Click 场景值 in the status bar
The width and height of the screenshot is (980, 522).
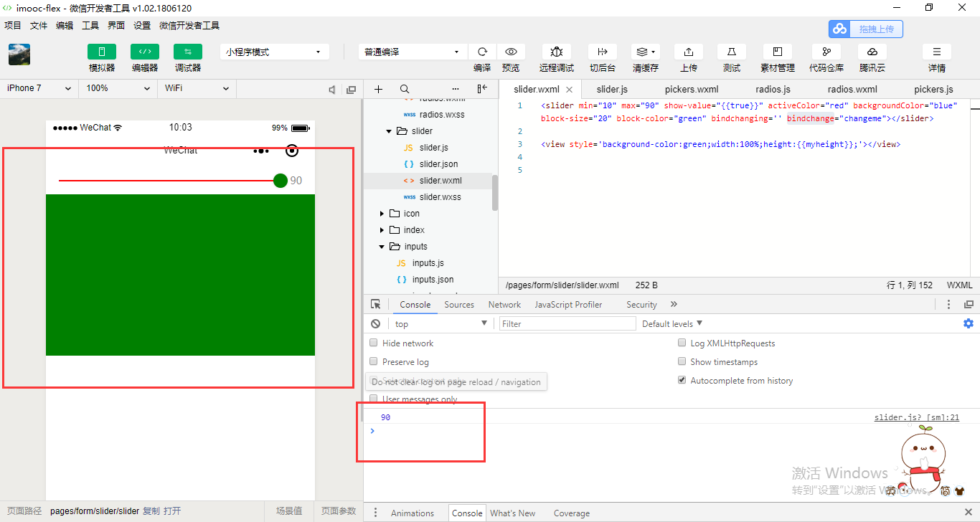(x=289, y=511)
